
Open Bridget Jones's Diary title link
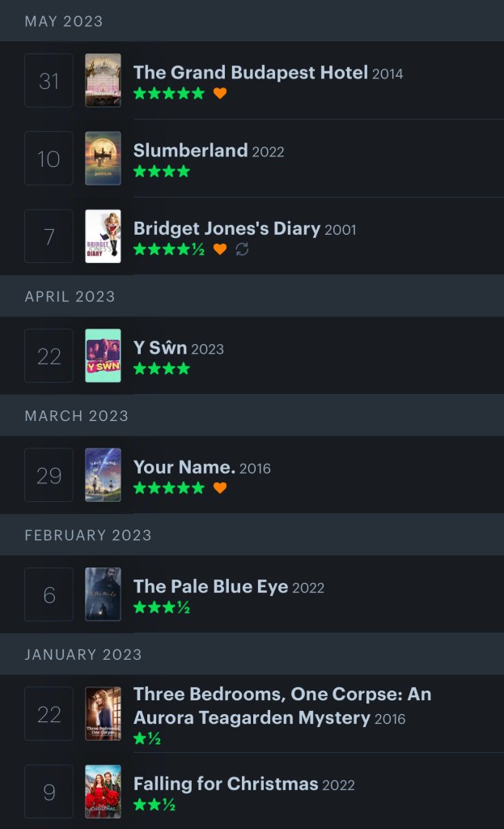[x=227, y=228]
